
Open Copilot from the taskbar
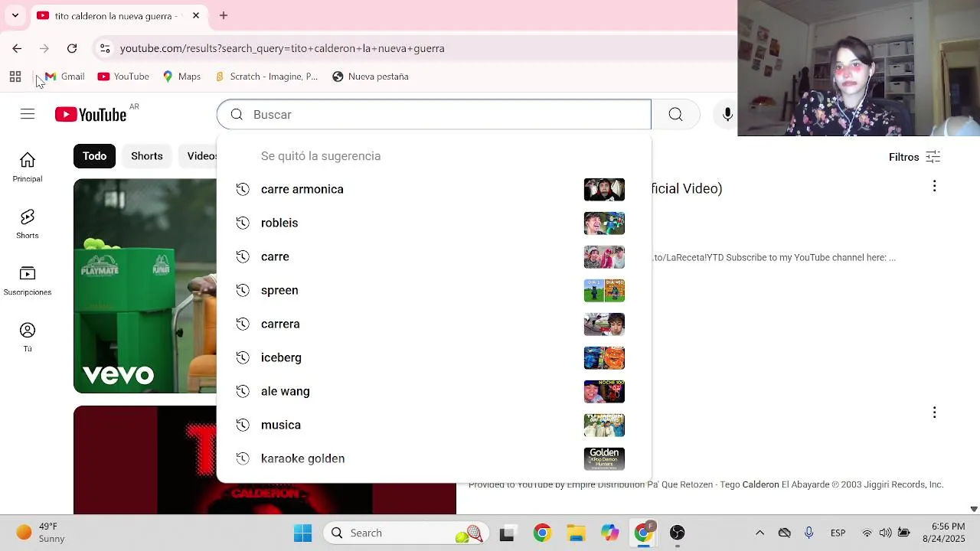click(x=610, y=533)
